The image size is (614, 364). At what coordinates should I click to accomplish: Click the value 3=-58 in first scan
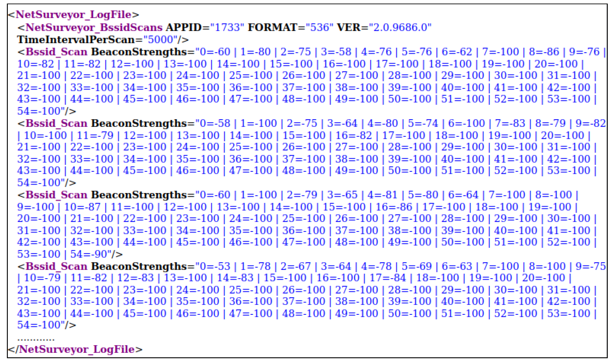coord(336,52)
